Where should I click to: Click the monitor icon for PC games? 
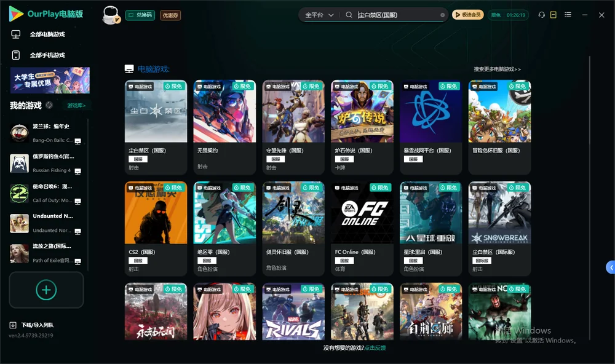click(x=16, y=34)
